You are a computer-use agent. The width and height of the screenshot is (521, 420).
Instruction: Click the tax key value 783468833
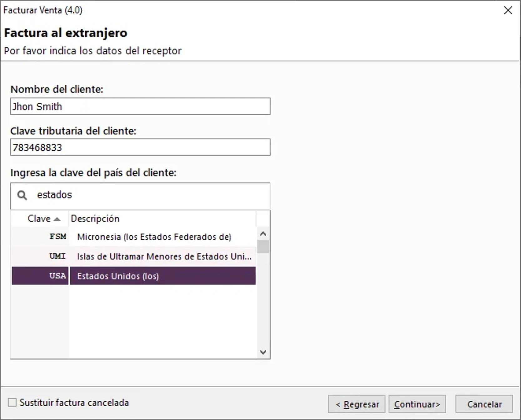click(37, 147)
